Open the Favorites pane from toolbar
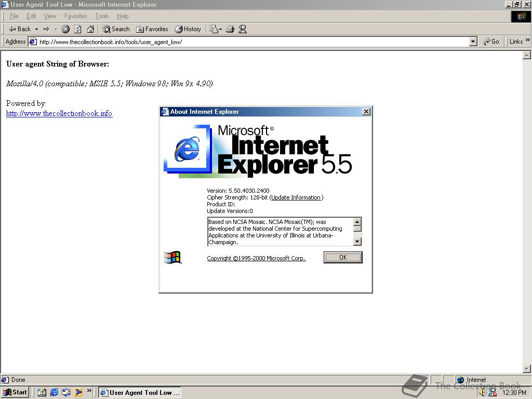Screen dimensions: 532x399 click(152, 29)
